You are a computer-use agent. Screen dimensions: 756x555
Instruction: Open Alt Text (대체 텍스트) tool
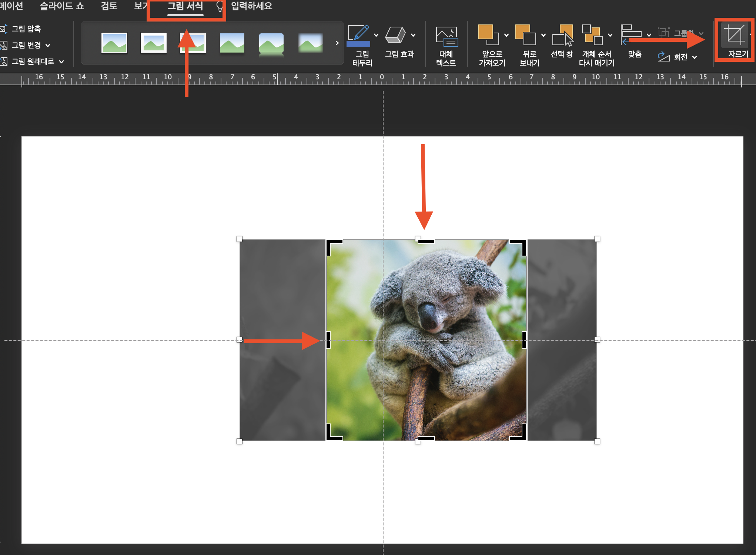(446, 36)
